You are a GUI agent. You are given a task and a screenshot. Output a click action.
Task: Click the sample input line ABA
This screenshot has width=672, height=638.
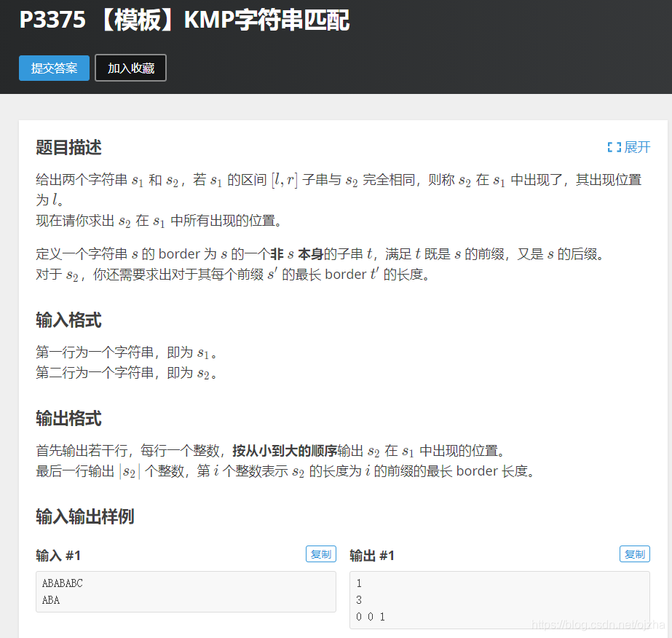50,600
